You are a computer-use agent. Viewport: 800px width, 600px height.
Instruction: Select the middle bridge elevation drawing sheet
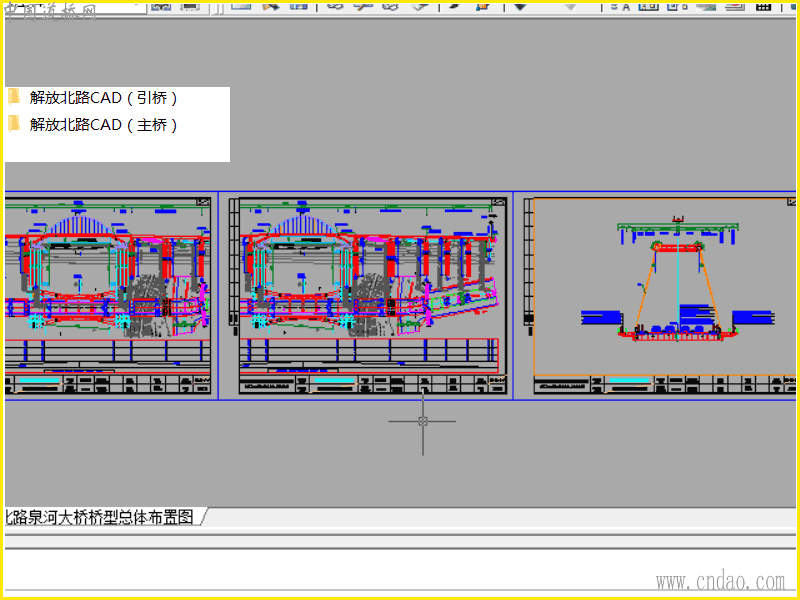point(373,296)
